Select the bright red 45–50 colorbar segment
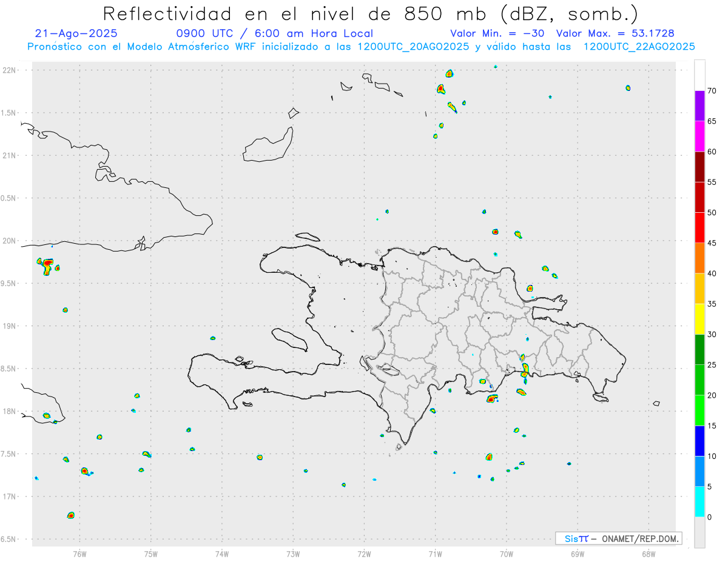728x562 pixels. coord(699,227)
